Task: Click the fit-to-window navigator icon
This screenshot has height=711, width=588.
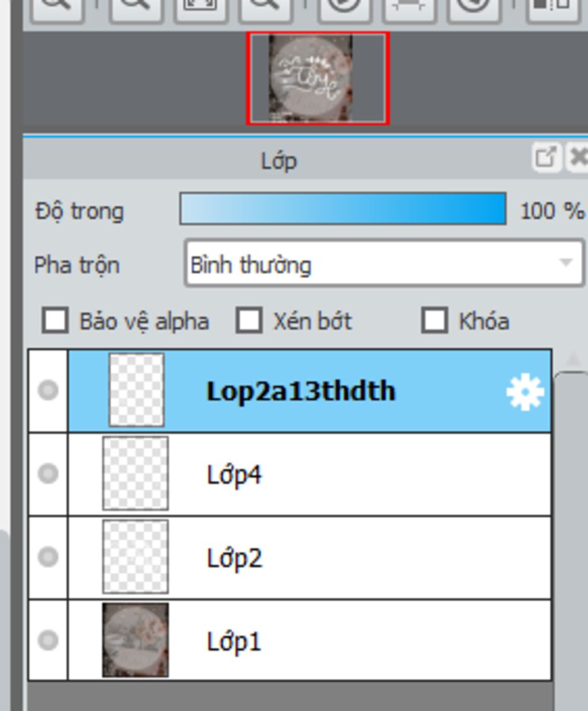Action: point(200,7)
